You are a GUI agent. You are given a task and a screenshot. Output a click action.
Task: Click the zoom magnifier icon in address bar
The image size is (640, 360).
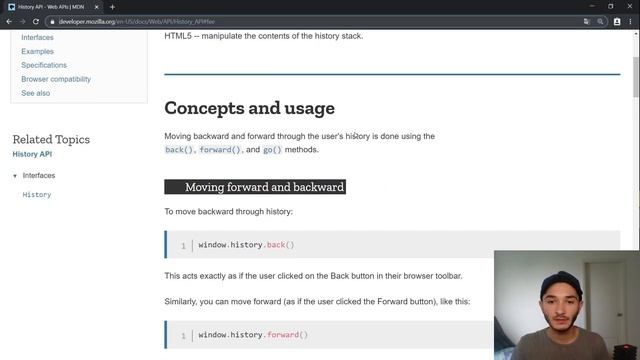click(x=600, y=22)
